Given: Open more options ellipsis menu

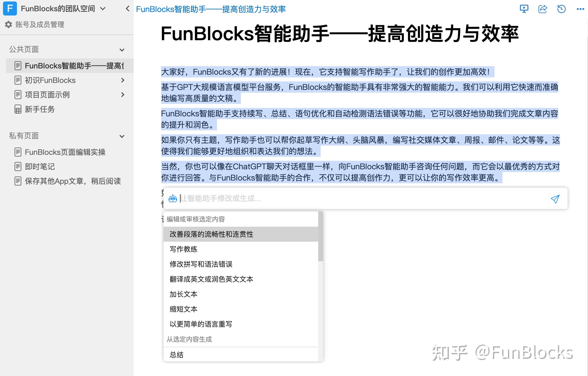Looking at the screenshot, I should [x=580, y=9].
